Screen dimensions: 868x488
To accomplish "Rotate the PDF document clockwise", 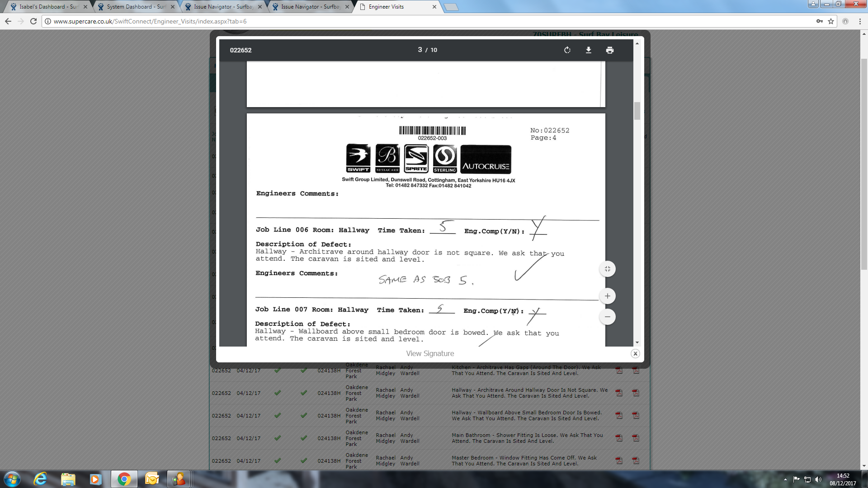I will tap(567, 50).
